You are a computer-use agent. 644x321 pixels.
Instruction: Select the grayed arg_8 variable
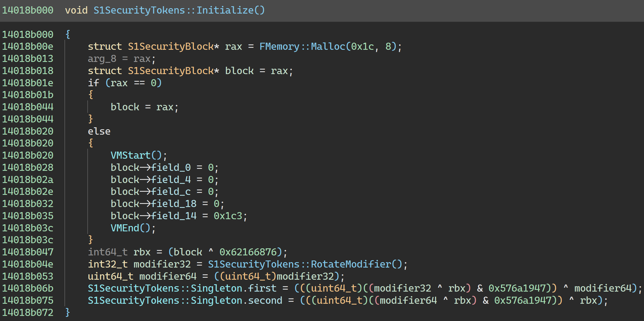102,59
